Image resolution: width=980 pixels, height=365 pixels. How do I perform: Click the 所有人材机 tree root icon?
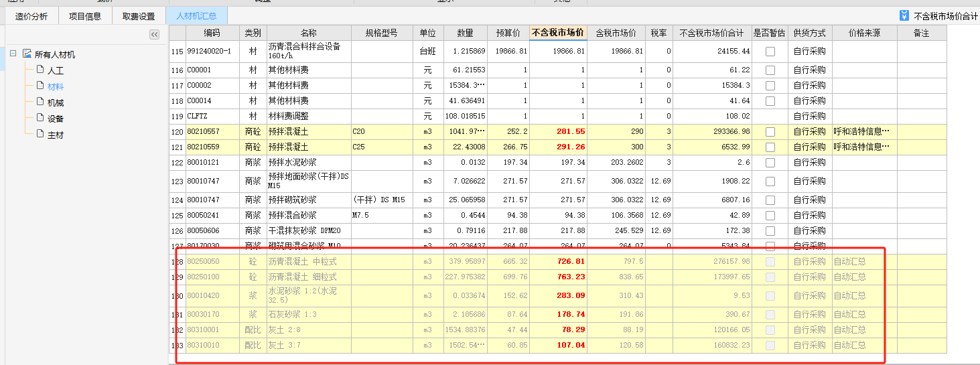pos(27,54)
